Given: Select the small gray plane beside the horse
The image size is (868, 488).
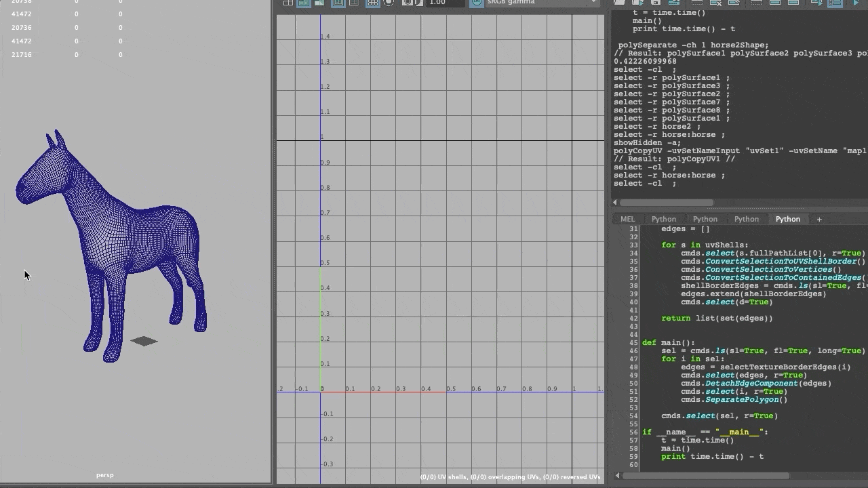Looking at the screenshot, I should point(144,341).
